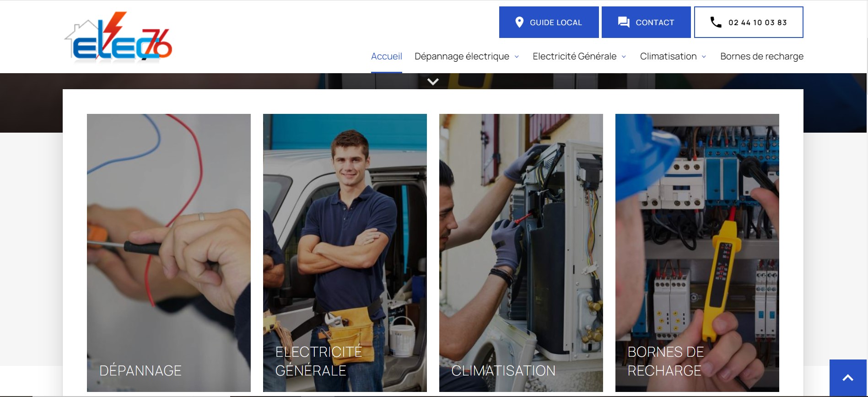This screenshot has height=397, width=868.
Task: Expand the Dépannage électrique submenu arrow
Action: 517,57
